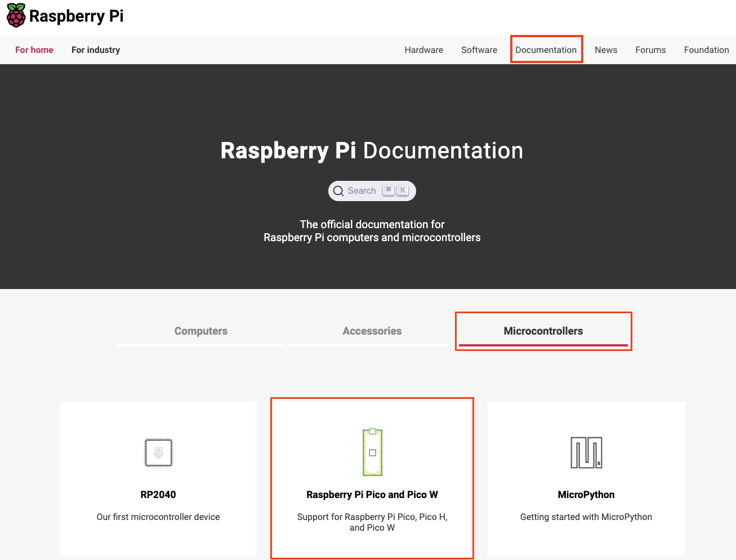
Task: Click 'Support for Raspberry Pi Pico' description
Action: tap(372, 522)
